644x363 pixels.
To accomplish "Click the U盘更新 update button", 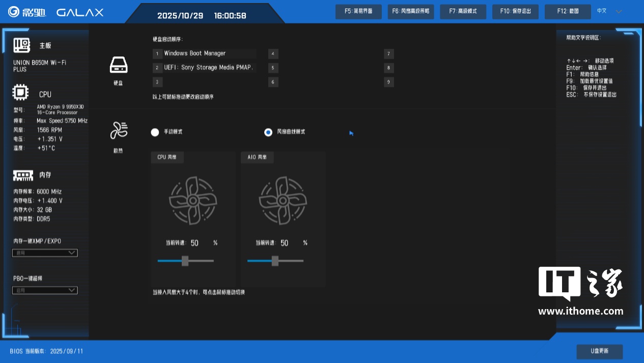I will (599, 351).
